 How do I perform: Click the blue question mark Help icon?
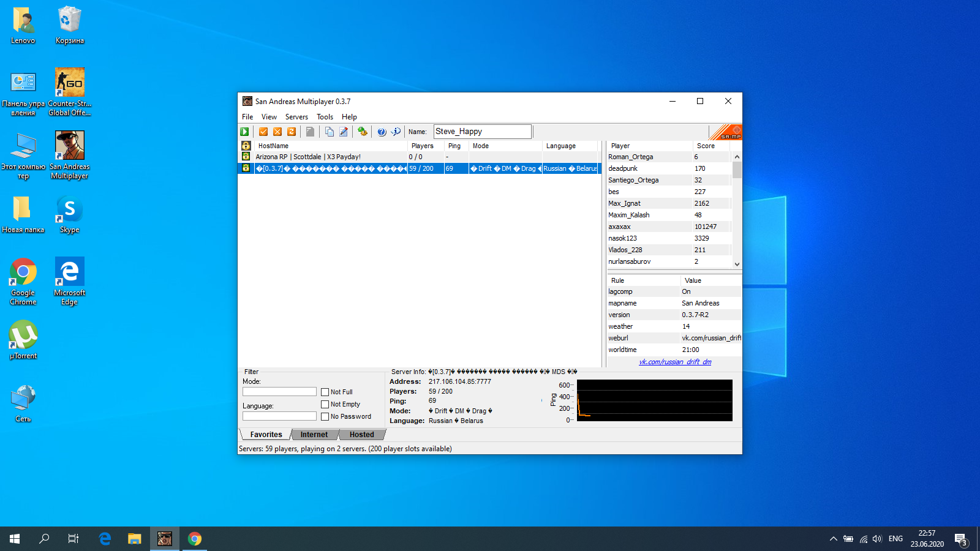coord(382,132)
